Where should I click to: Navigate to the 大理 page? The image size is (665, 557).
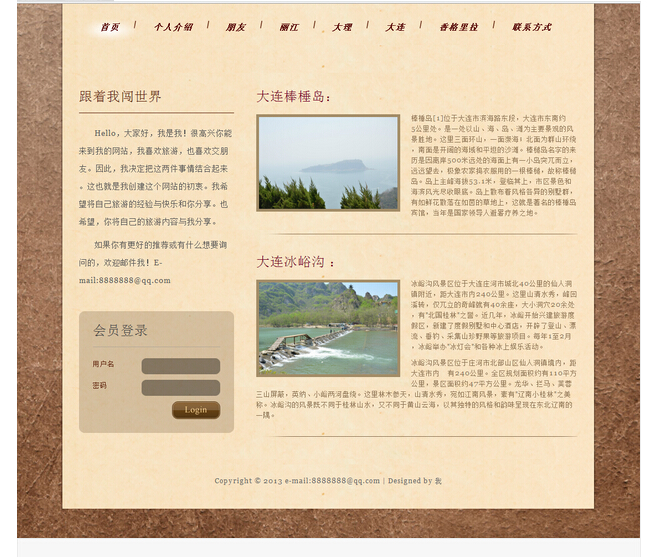coord(342,27)
